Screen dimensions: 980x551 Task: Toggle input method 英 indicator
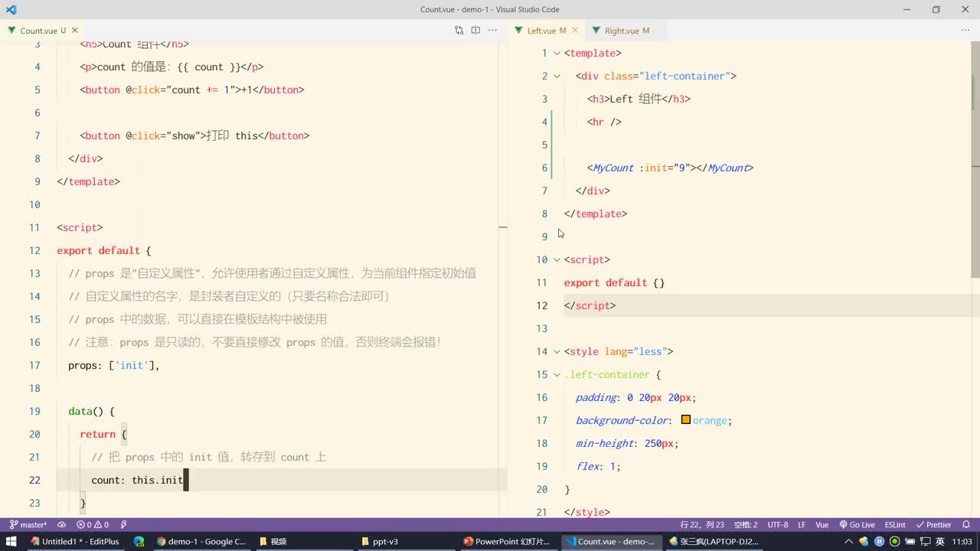[x=940, y=541]
